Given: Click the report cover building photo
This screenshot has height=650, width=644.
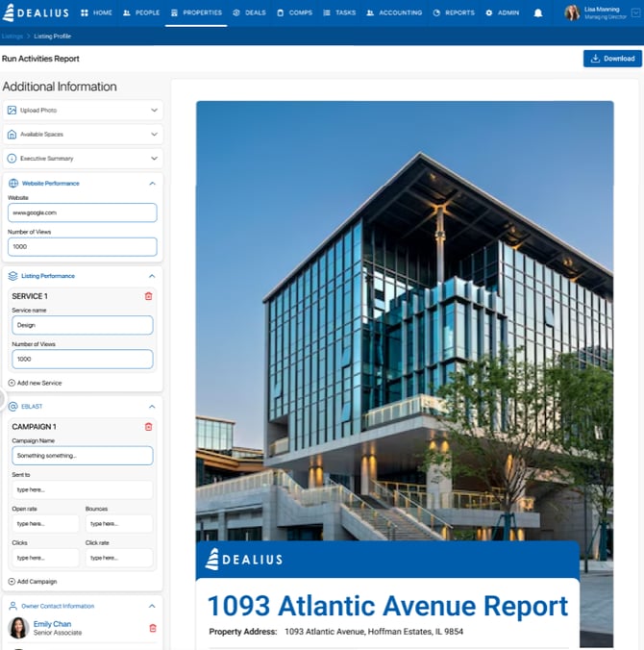Looking at the screenshot, I should (x=405, y=320).
